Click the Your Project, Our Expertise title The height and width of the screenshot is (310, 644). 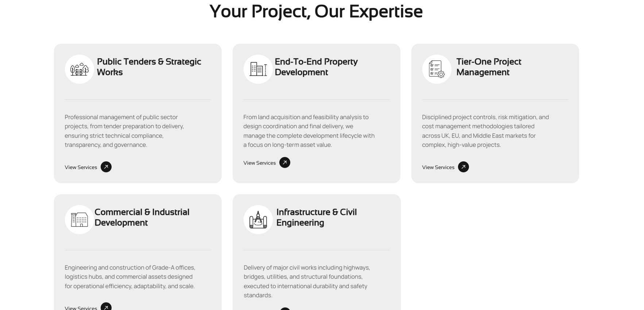316,11
